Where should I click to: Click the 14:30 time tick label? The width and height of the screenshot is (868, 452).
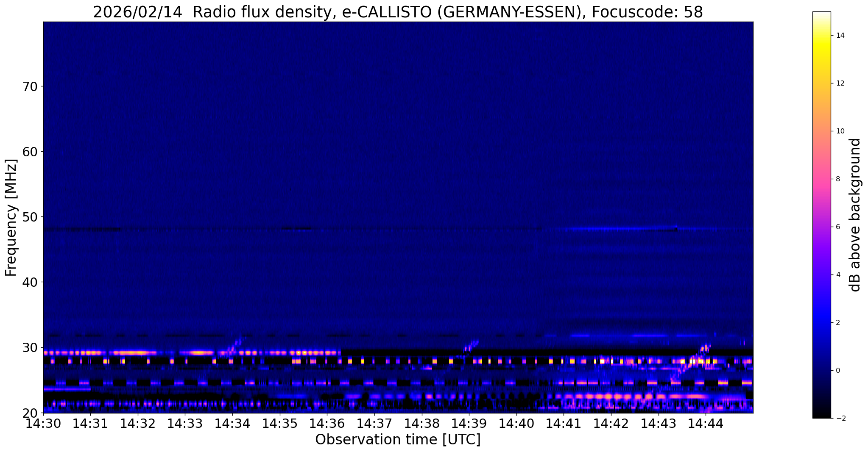coord(43,423)
